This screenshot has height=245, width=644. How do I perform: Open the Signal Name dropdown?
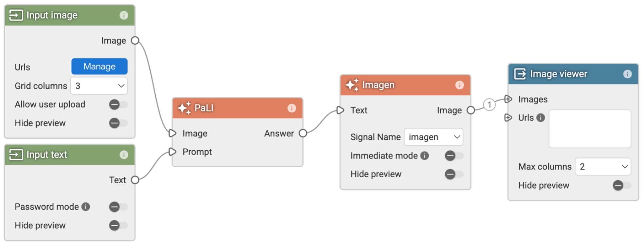(x=433, y=137)
